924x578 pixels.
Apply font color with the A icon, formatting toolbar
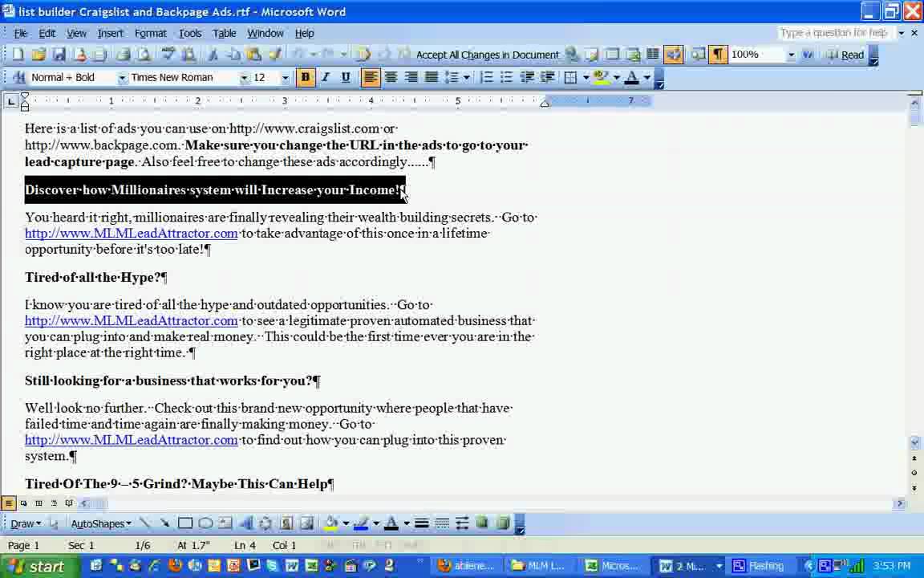(631, 77)
